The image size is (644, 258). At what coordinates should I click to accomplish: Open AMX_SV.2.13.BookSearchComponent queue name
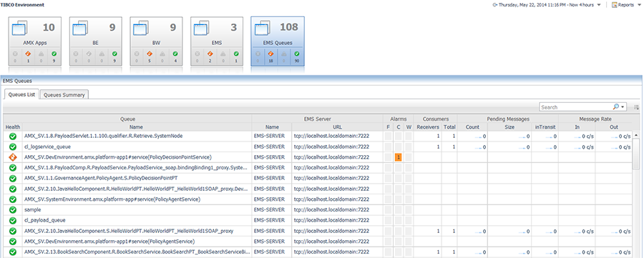[x=137, y=252]
